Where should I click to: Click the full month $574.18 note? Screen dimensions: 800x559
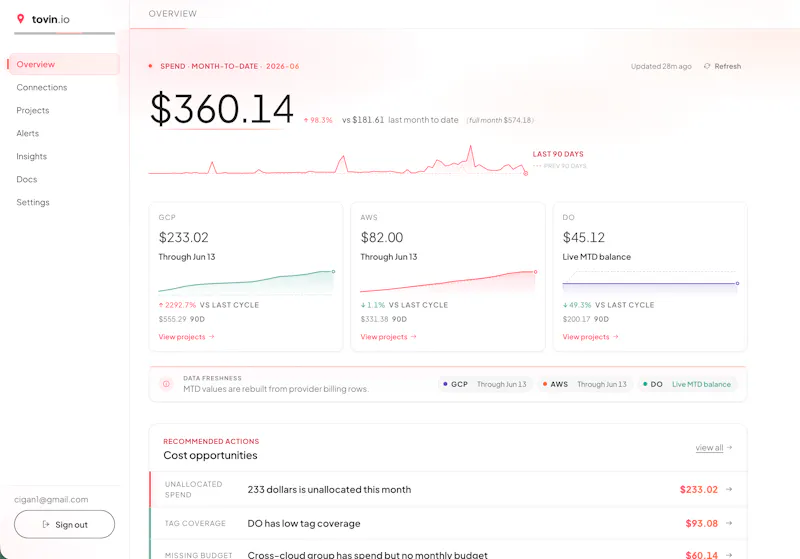tap(500, 120)
